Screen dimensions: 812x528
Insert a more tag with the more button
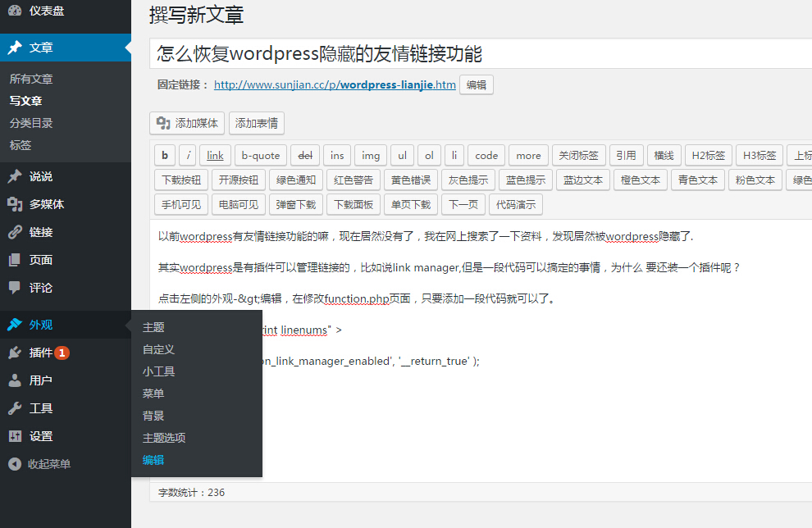[x=528, y=155]
